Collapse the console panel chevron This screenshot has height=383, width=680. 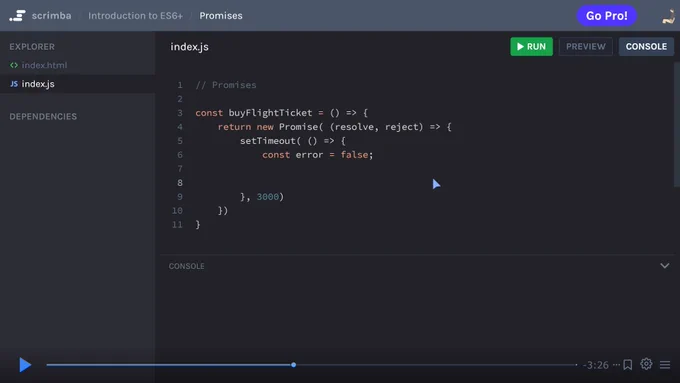click(x=664, y=266)
